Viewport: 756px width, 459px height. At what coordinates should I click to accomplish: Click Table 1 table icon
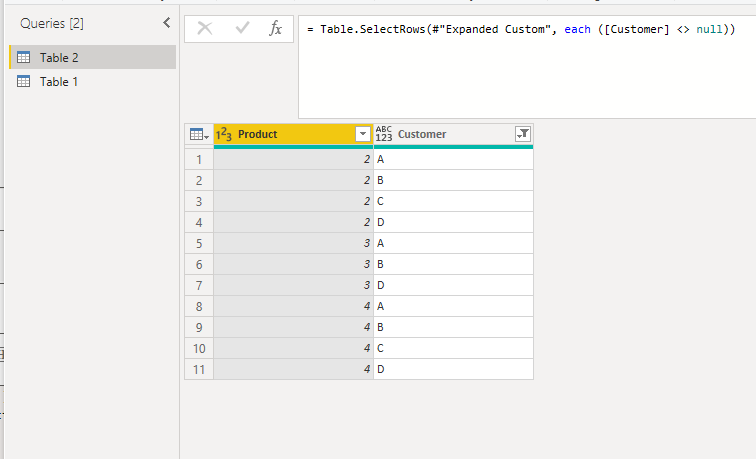point(24,81)
